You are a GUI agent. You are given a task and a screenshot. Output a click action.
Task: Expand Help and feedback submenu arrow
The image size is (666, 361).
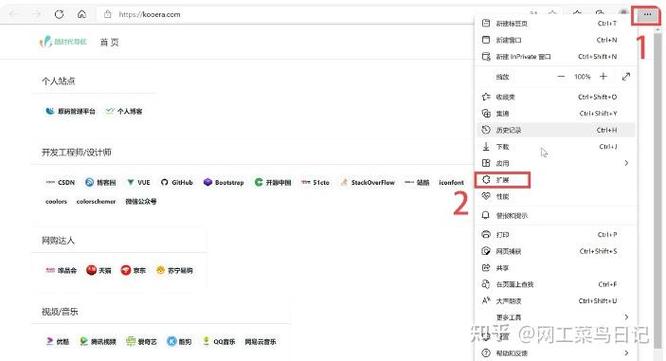pos(626,353)
